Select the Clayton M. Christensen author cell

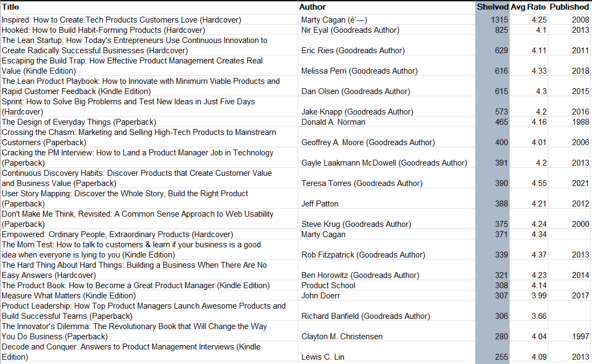pyautogui.click(x=342, y=337)
